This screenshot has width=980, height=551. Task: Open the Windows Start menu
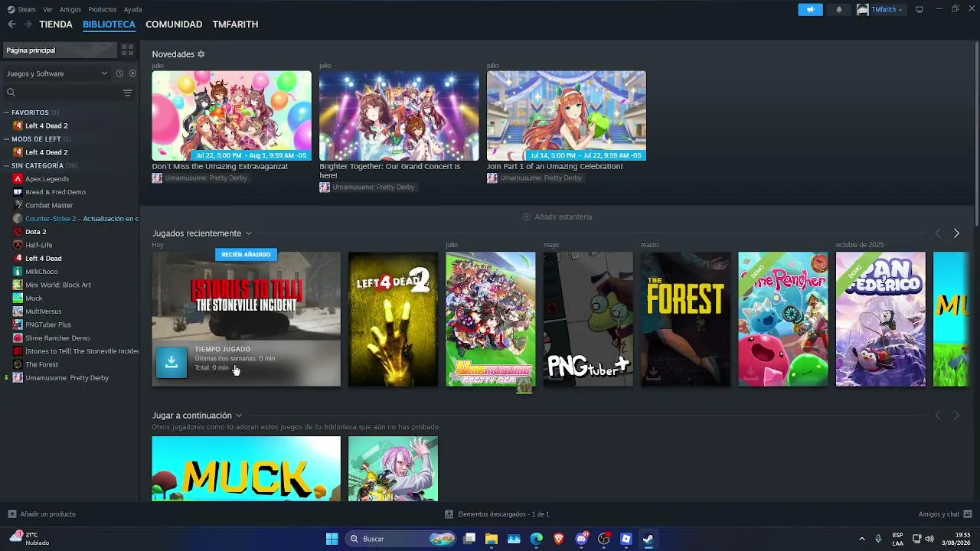click(332, 539)
